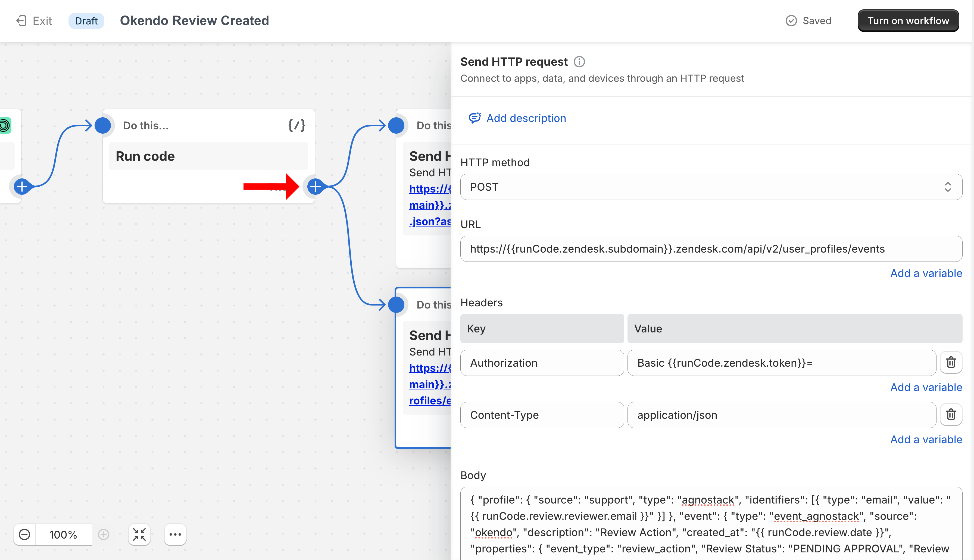Screen dimensions: 974x560
Task: Click the input node of Run code step
Action: click(x=103, y=125)
